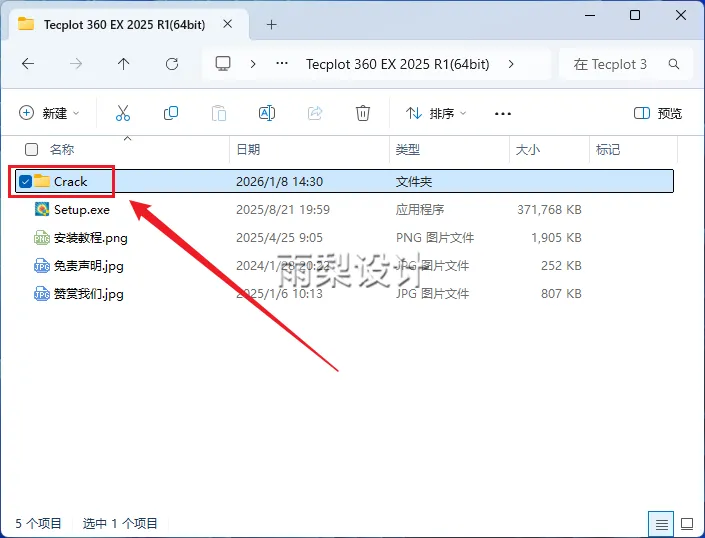Refresh the current folder view
This screenshot has width=705, height=538.
tap(172, 64)
